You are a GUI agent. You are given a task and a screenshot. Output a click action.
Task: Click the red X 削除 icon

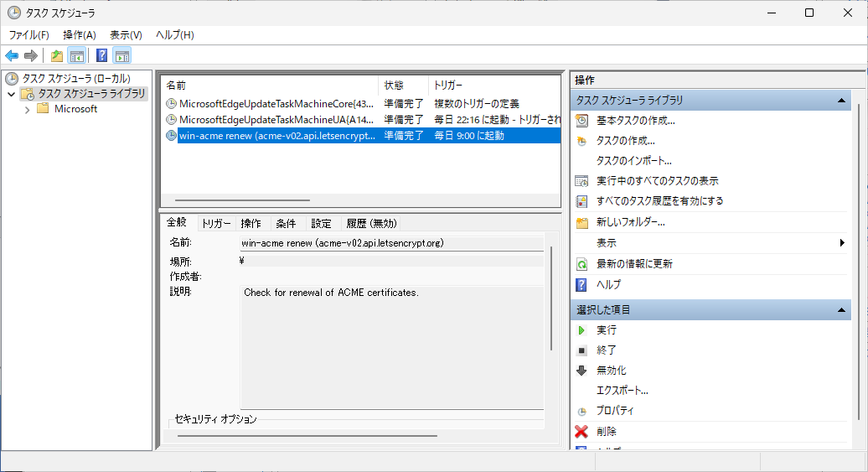tap(581, 432)
